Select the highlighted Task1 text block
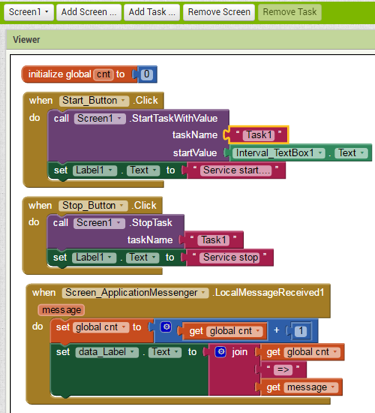 point(259,135)
